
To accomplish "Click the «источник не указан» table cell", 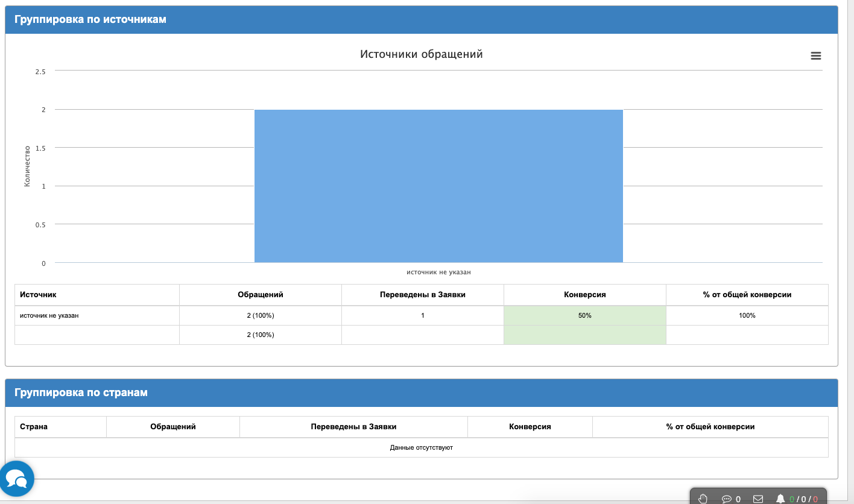I will (x=49, y=315).
